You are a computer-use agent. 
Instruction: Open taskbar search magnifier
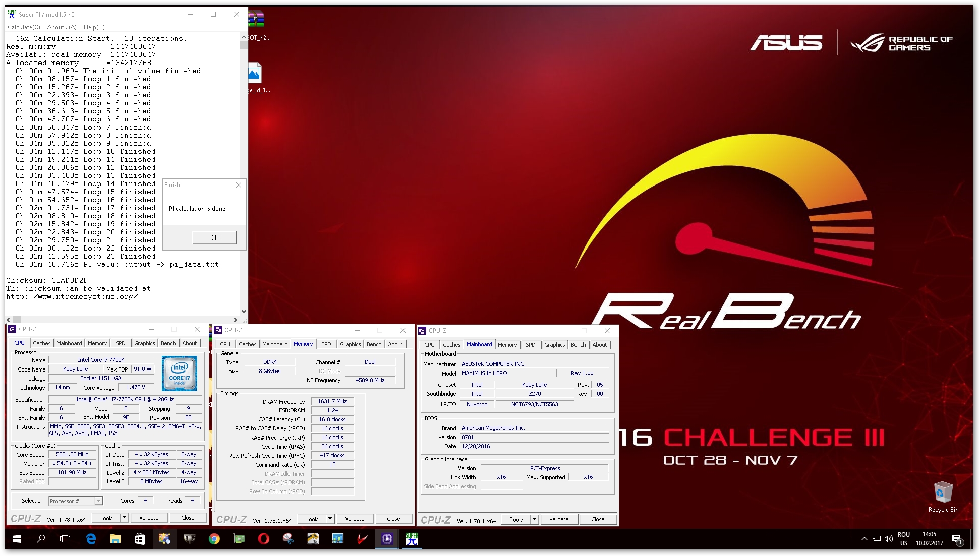[41, 539]
